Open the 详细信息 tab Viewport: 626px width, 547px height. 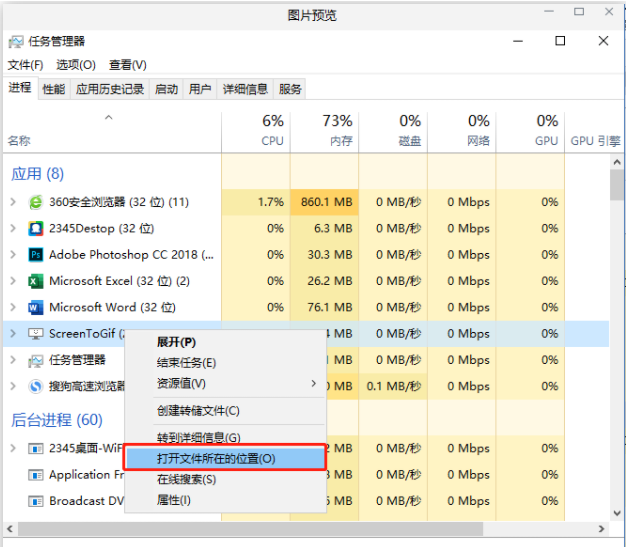tap(245, 89)
